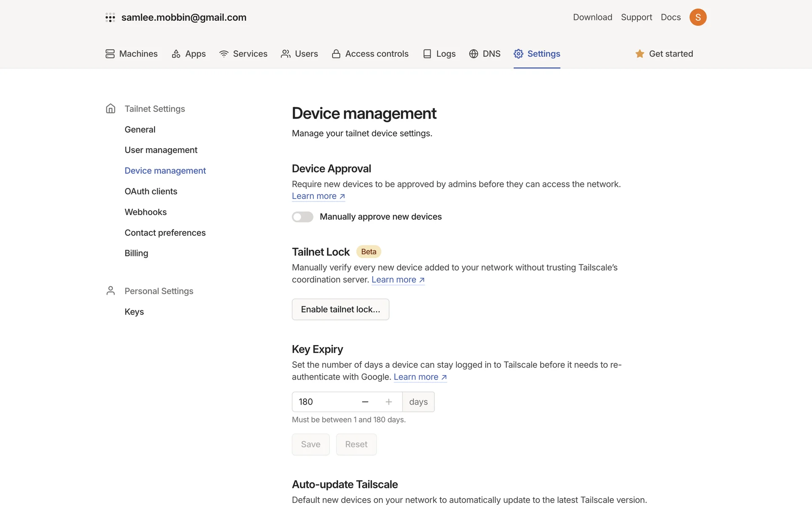Increase key expiry days with plus
Screen dimensions: 812x508
coord(389,402)
